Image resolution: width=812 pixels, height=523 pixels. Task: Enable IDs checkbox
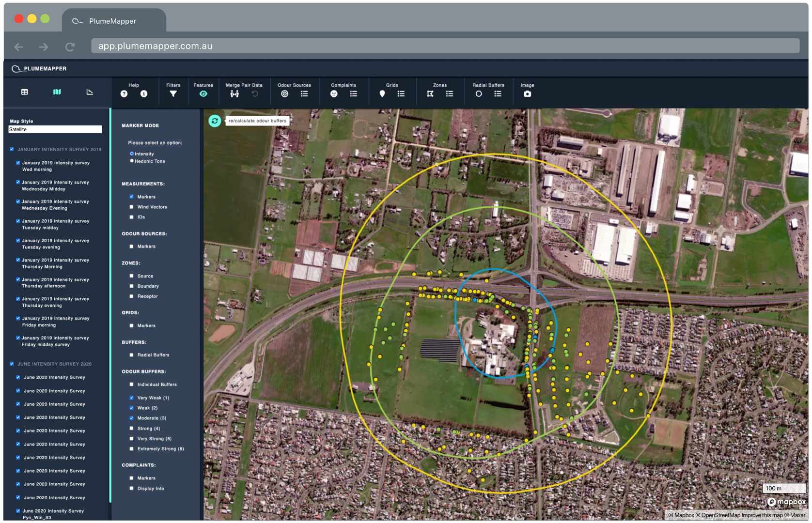click(x=131, y=217)
